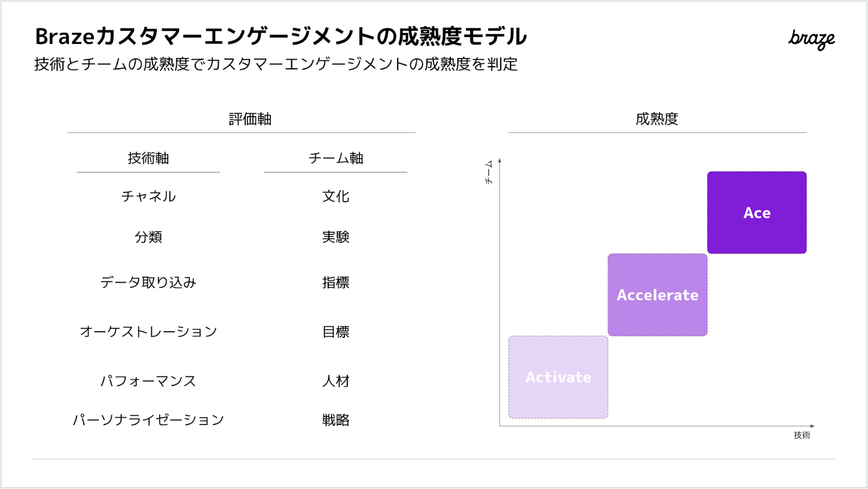Select the 実験 entry
Image resolution: width=868 pixels, height=489 pixels.
point(336,237)
